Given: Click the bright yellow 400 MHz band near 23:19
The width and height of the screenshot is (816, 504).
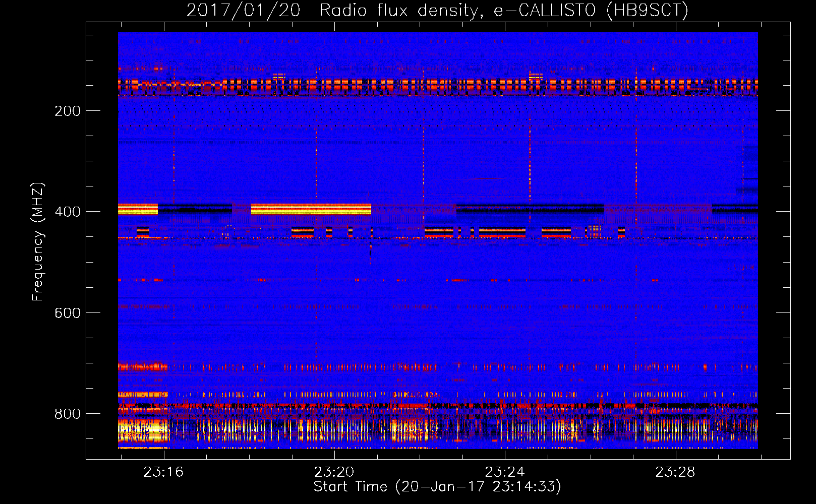Looking at the screenshot, I should tap(311, 209).
